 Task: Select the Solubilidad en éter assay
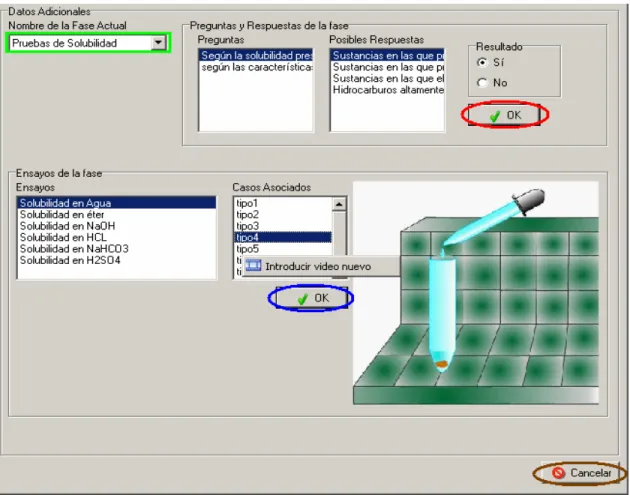click(117, 215)
